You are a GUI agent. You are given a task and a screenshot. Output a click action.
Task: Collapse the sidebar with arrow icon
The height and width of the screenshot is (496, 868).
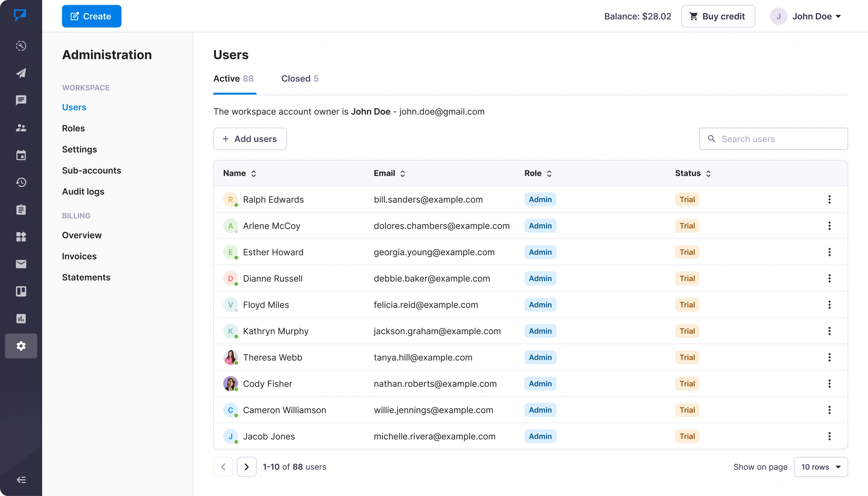pyautogui.click(x=21, y=480)
